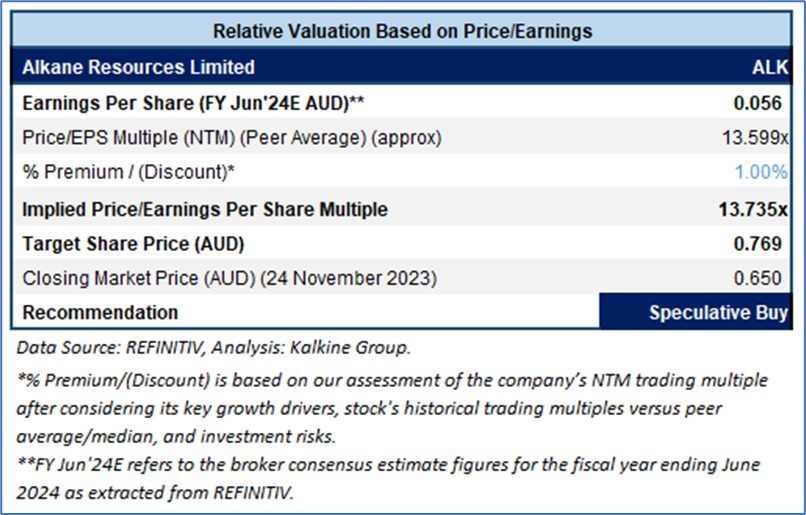Select the Recommendation row label
The height and width of the screenshot is (515, 806).
(x=100, y=312)
